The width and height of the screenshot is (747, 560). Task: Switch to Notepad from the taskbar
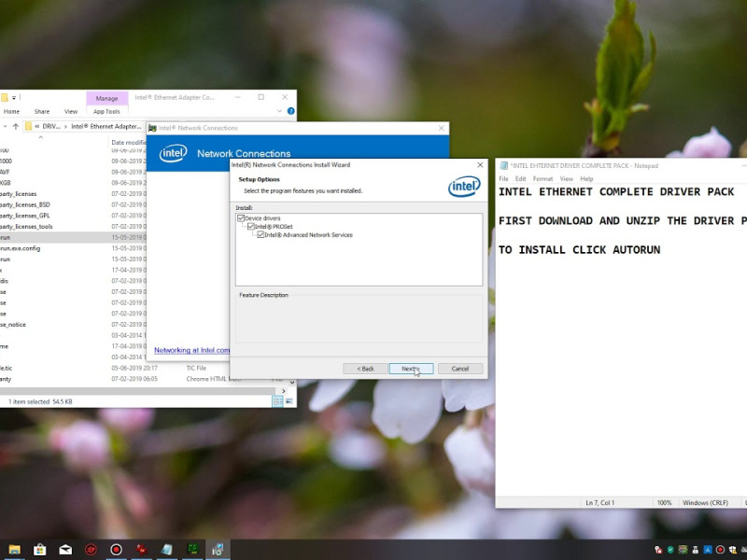[167, 550]
